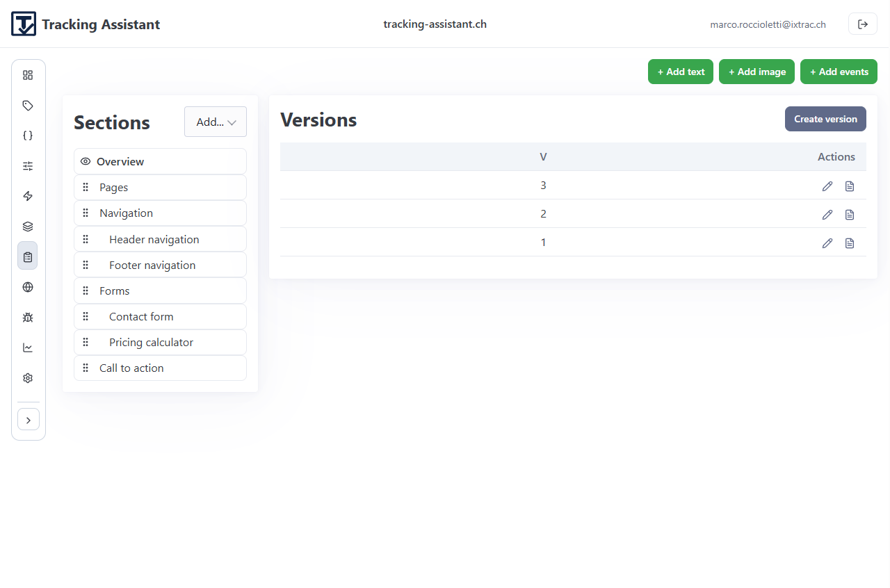Click the Create version button
The width and height of the screenshot is (890, 588).
click(825, 119)
